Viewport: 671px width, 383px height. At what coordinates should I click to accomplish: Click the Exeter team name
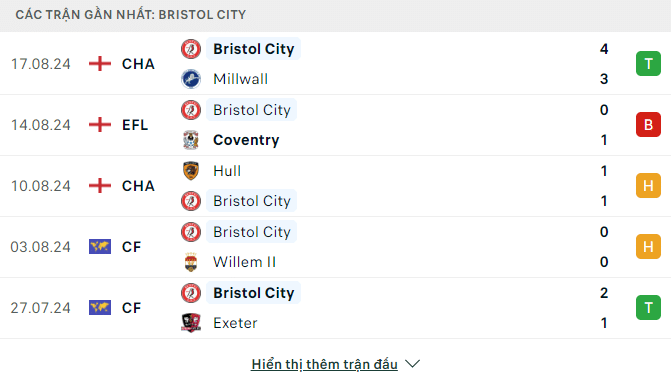pyautogui.click(x=235, y=323)
